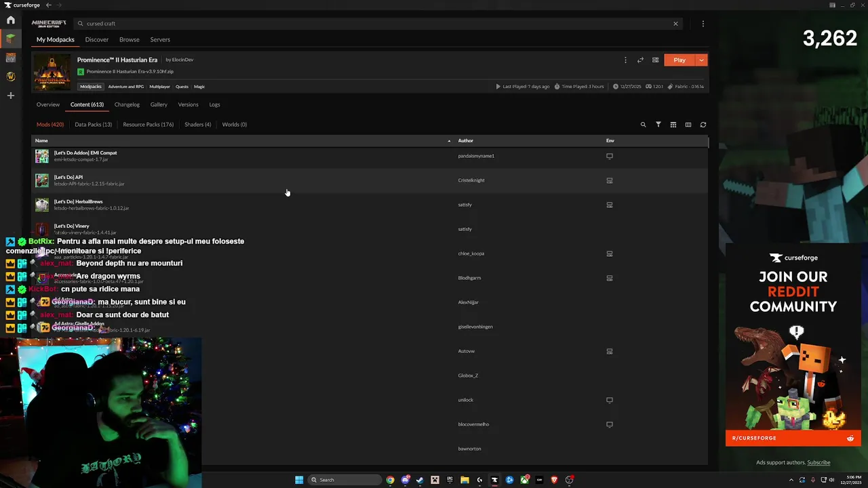Open the Logs tab
The height and width of the screenshot is (488, 868).
214,104
